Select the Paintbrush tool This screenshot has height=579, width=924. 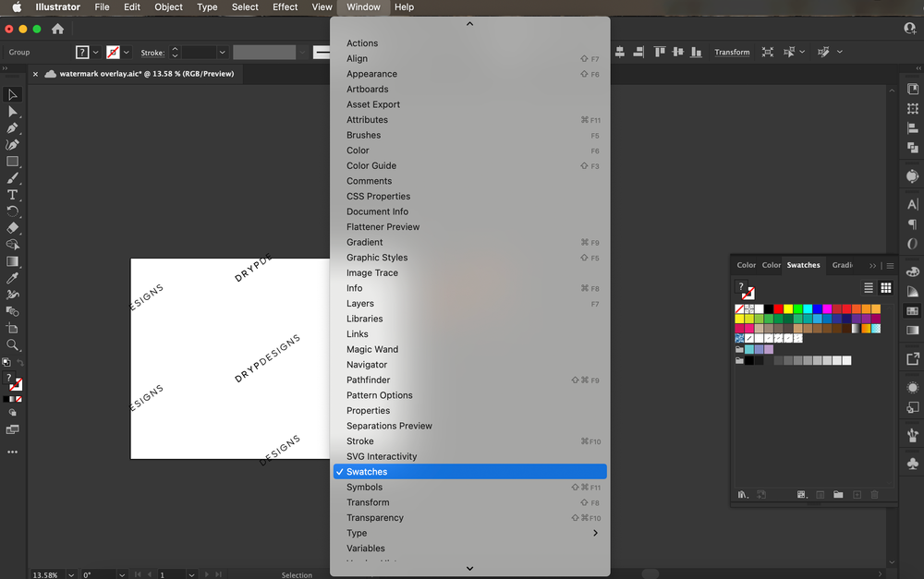click(12, 178)
